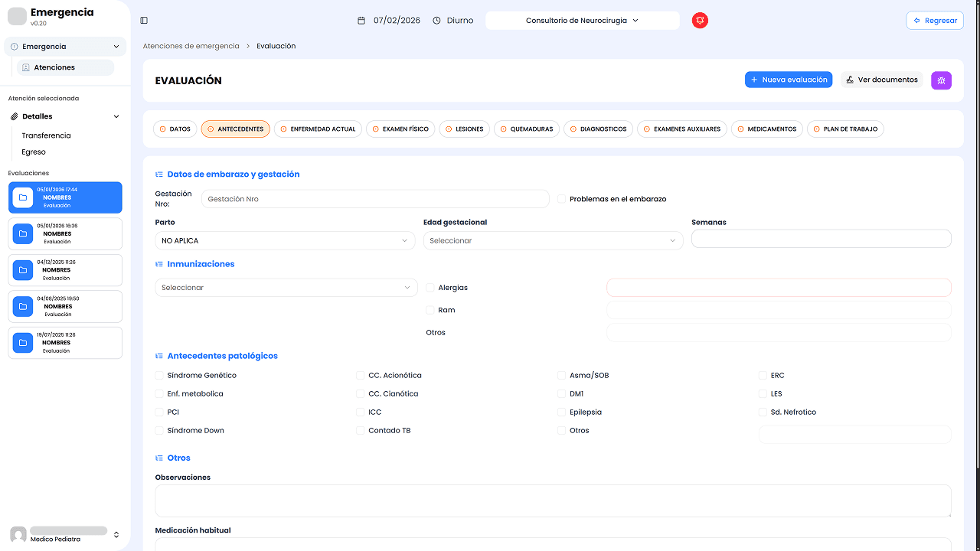The image size is (980, 551).
Task: Click the user avatar icon at bottom left
Action: tap(18, 534)
